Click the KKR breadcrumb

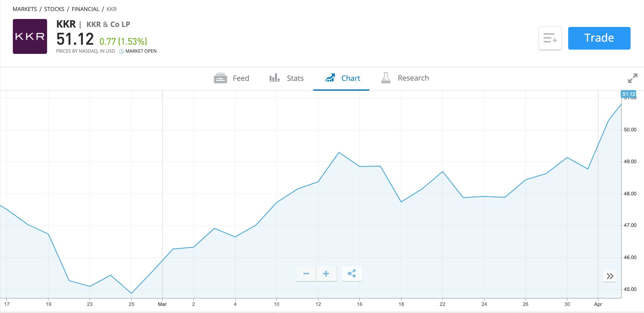(112, 9)
